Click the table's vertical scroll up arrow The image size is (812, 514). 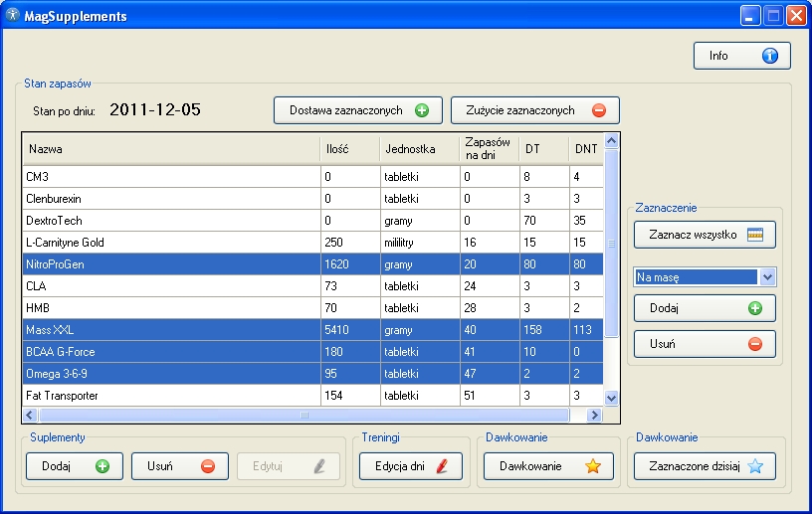click(x=611, y=141)
